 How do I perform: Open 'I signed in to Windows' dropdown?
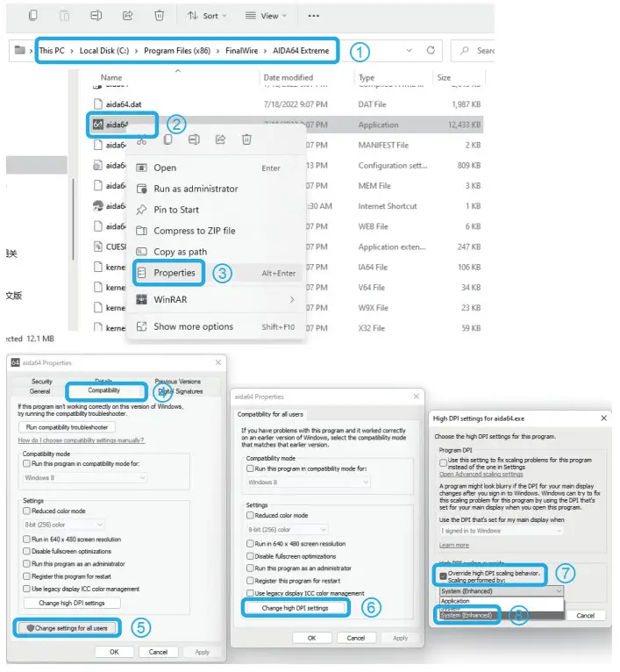(501, 531)
